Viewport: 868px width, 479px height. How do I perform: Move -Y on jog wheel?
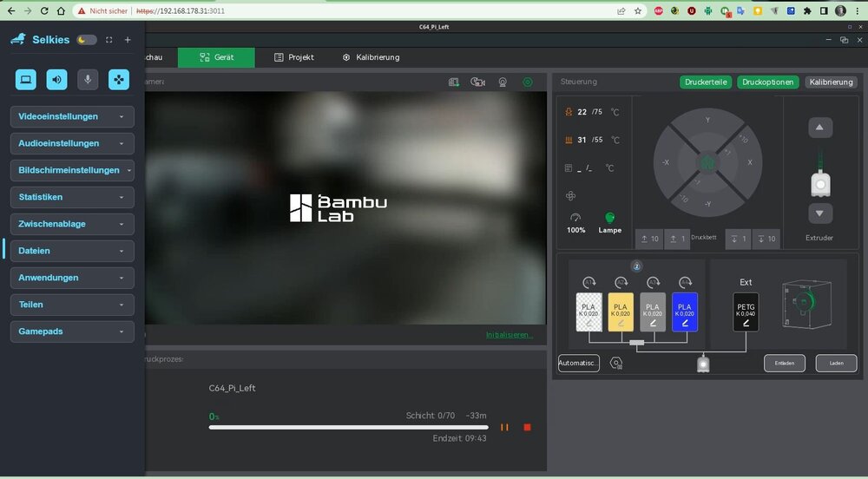point(707,202)
